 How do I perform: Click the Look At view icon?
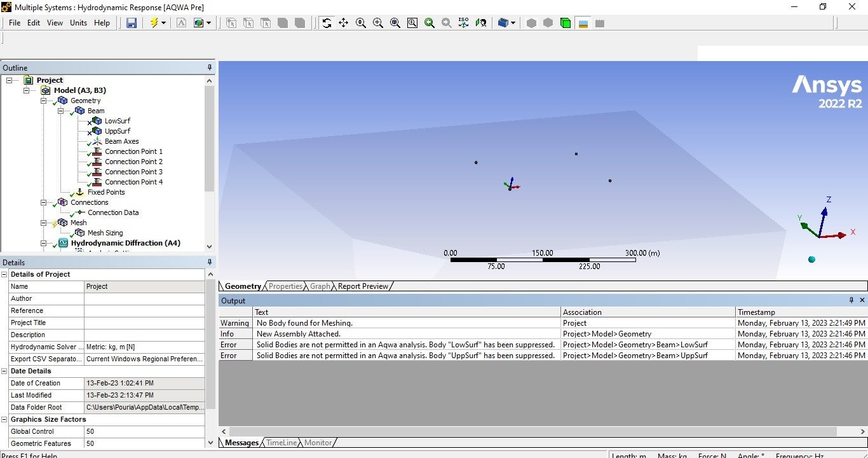481,23
